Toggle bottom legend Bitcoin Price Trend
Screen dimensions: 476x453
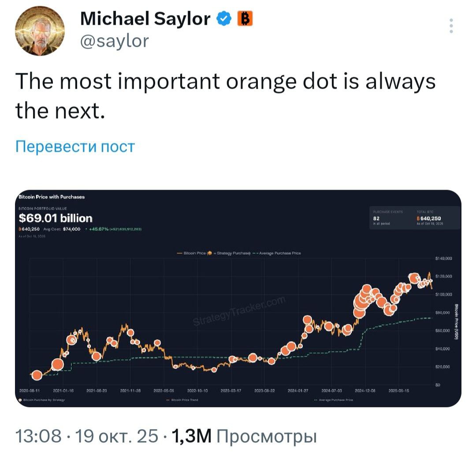pos(182,400)
